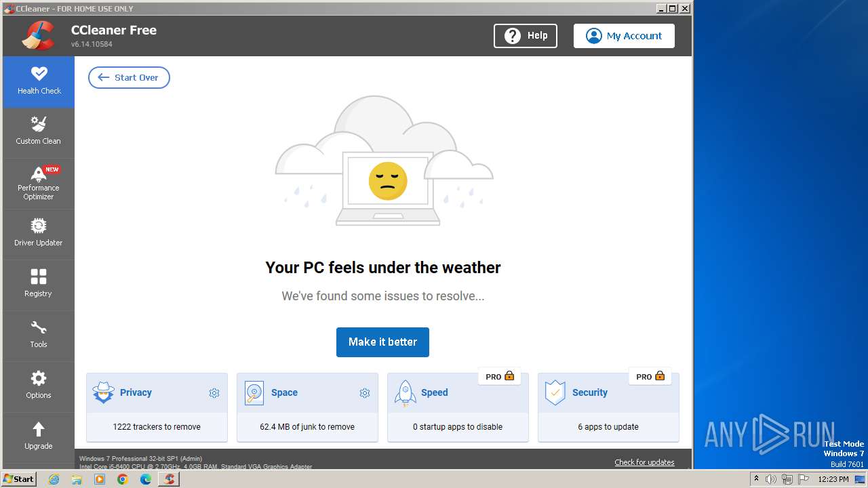Click the Privacy spy-hat icon

[x=104, y=392]
